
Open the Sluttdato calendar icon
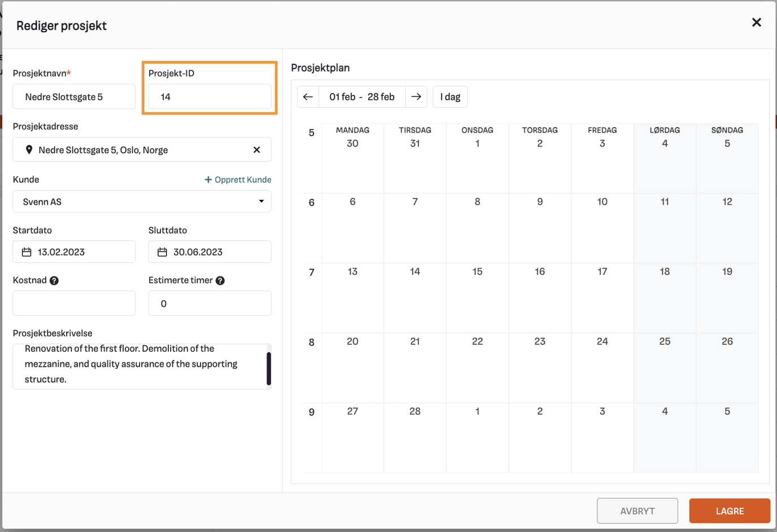click(x=162, y=252)
